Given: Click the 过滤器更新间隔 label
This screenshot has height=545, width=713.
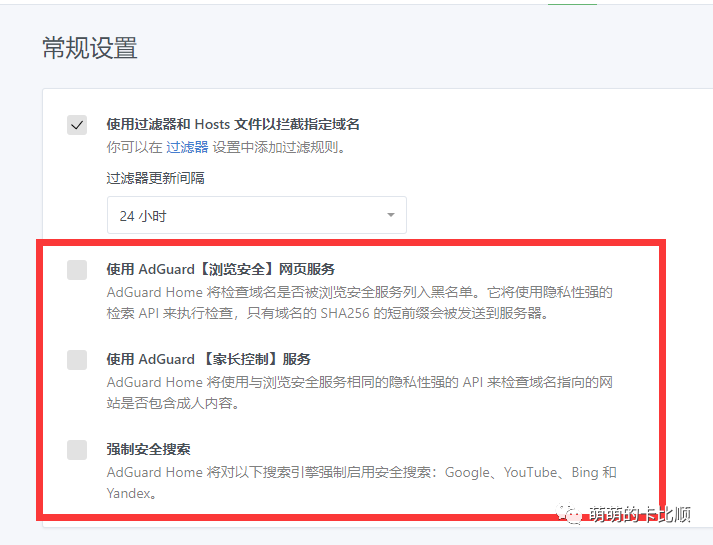Looking at the screenshot, I should (x=156, y=178).
